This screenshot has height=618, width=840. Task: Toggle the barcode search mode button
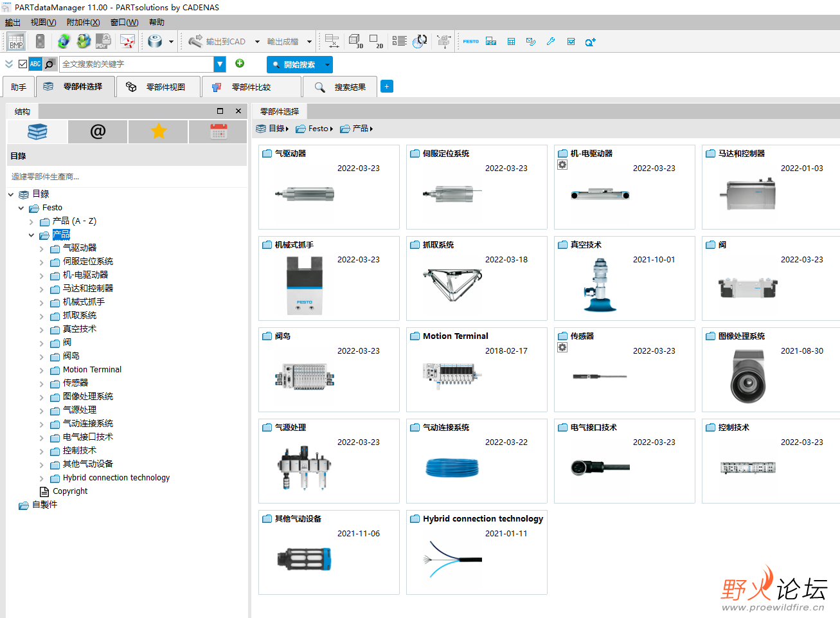point(50,64)
